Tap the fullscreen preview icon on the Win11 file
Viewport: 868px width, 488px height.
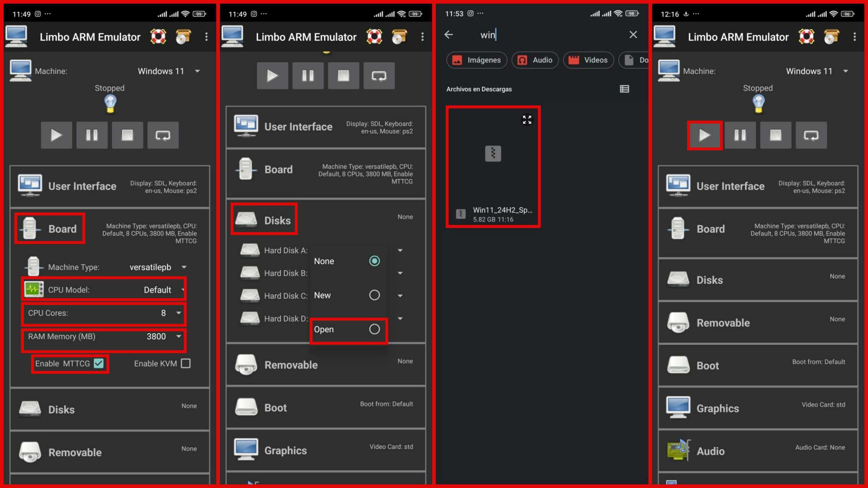click(527, 120)
